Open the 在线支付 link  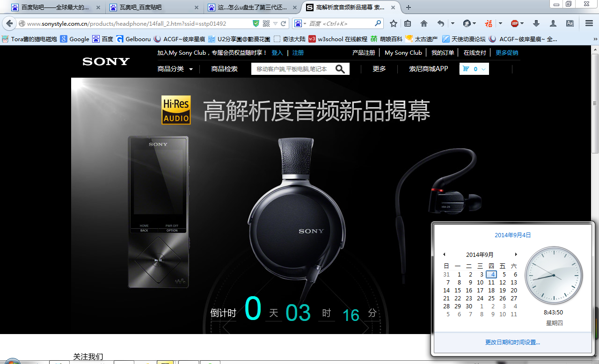475,53
